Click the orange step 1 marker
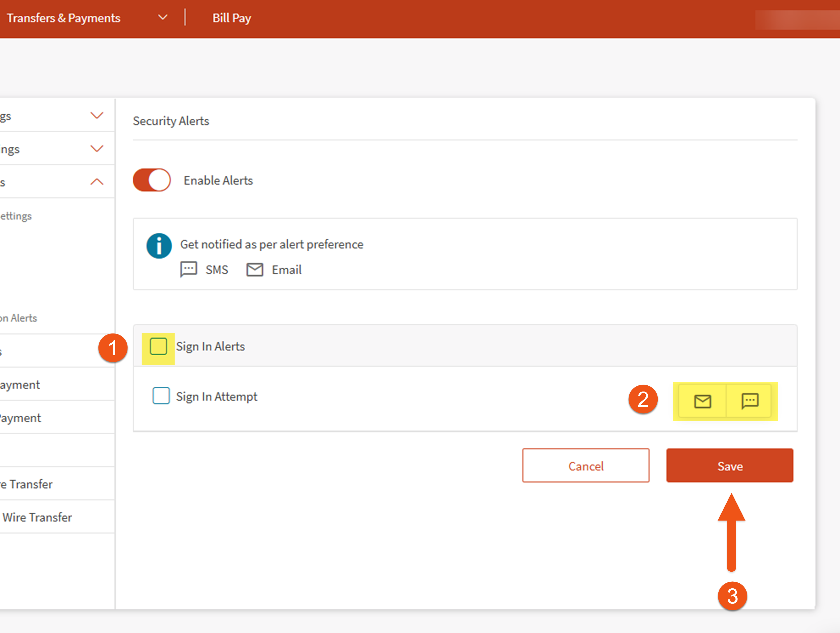This screenshot has width=840, height=633. [113, 348]
